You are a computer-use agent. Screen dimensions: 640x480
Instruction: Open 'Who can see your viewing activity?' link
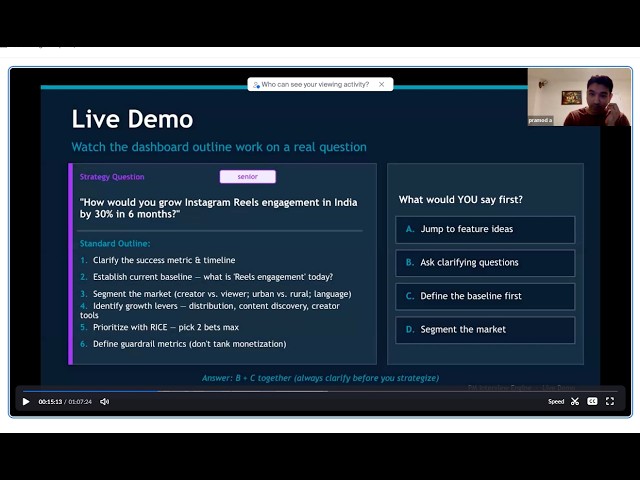coord(315,84)
